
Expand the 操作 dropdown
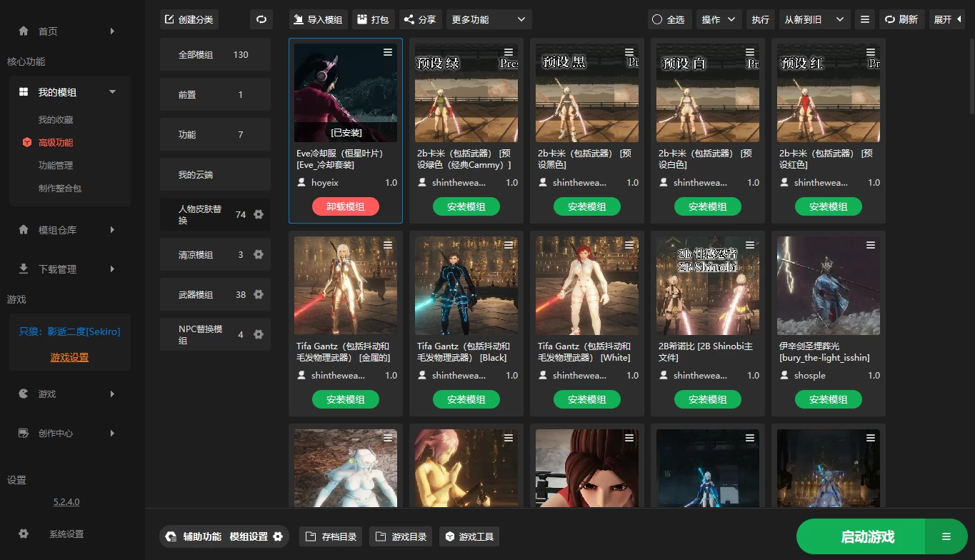[x=719, y=19]
